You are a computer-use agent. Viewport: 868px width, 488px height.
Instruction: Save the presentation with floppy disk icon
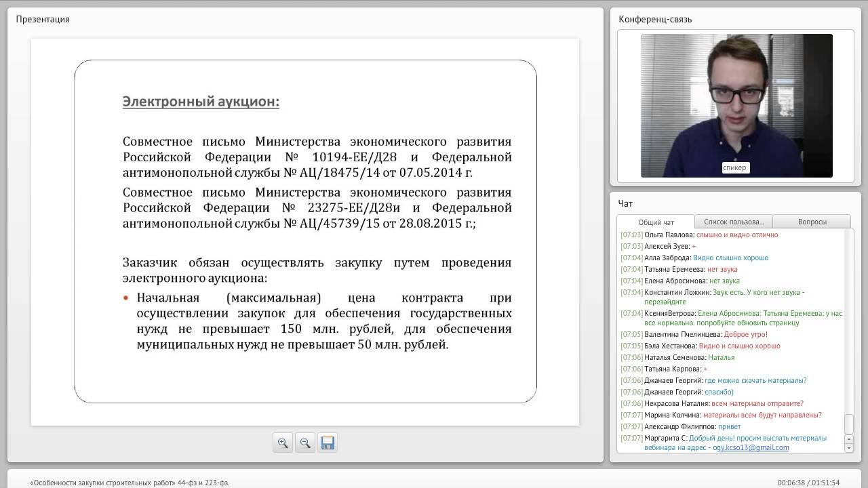click(x=328, y=443)
